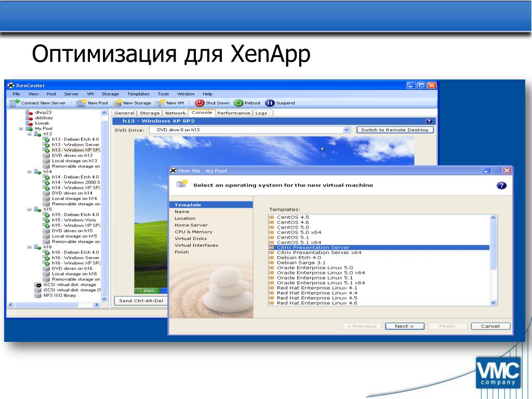532x399 pixels.
Task: Select h16 - Debian Etch 4.0 tree item
Action: pyautogui.click(x=75, y=252)
